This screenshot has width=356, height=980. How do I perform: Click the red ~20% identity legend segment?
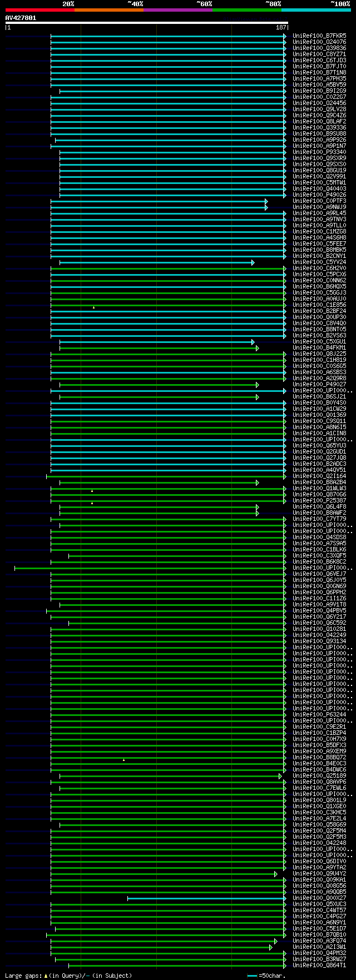[39, 9]
